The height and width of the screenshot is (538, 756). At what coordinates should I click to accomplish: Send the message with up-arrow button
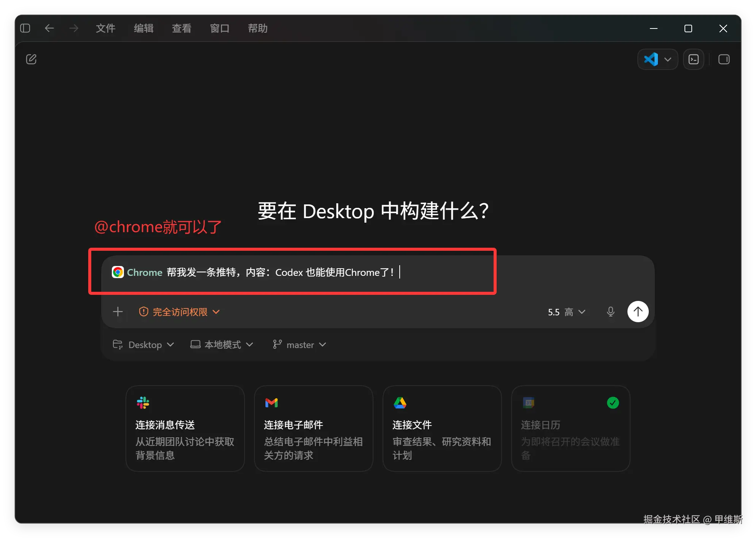click(638, 312)
